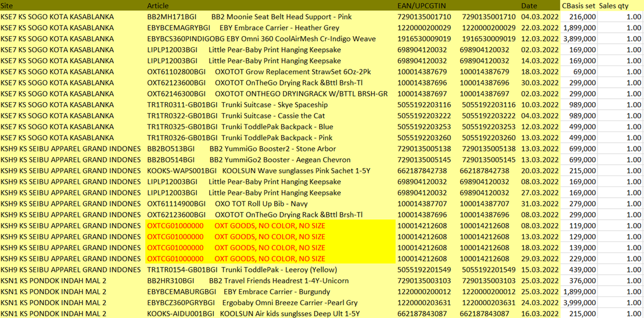
Task: Select BB2 Travel Friends Headrest 1-4Y-Unicorn article
Action: pyautogui.click(x=248, y=281)
